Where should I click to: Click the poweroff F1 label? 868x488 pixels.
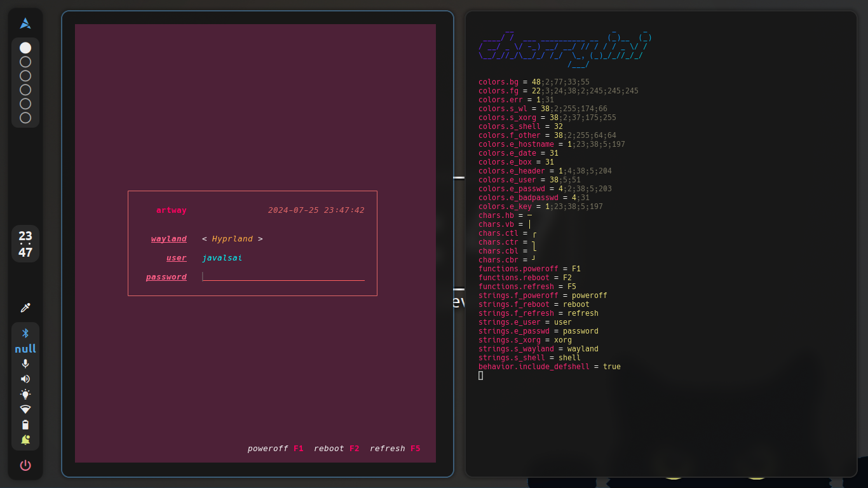(x=275, y=449)
